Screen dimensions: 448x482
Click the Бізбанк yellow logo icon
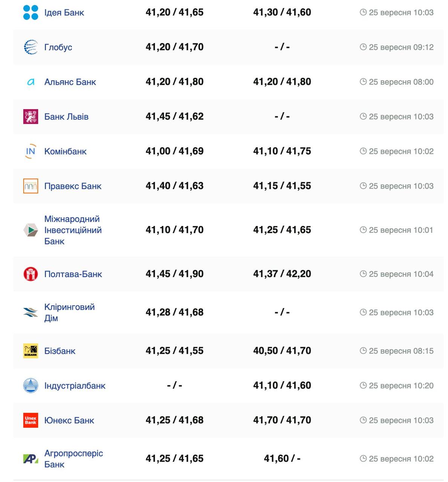(31, 351)
